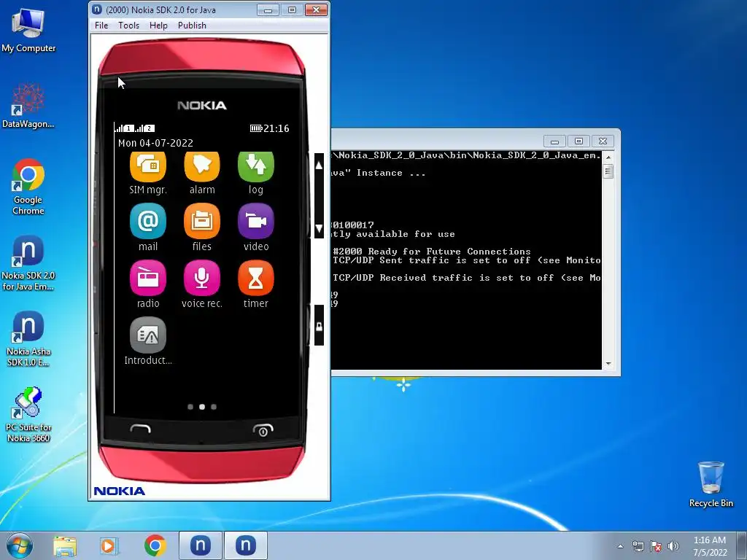747x560 pixels.
Task: Tap SIM 2 signal indicator
Action: [x=145, y=128]
